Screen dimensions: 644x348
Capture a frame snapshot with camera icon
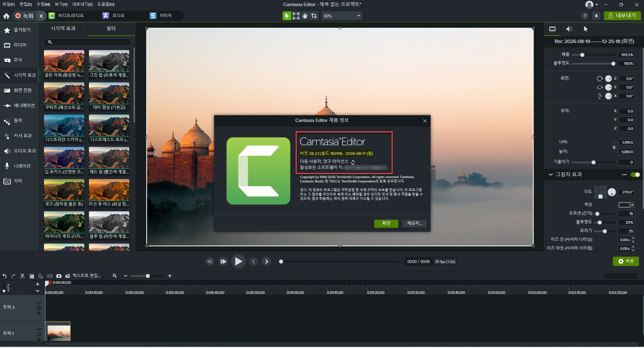[59, 276]
